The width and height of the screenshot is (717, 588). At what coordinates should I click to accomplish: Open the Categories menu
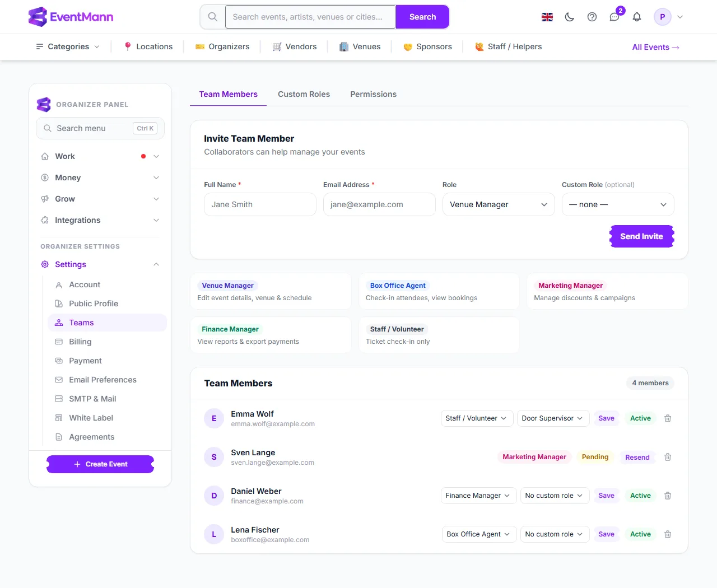coord(68,46)
